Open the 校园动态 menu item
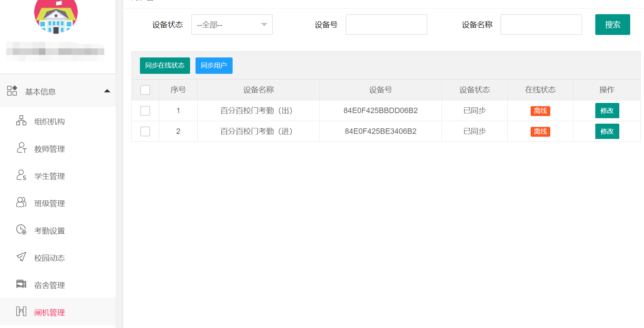 click(x=49, y=258)
